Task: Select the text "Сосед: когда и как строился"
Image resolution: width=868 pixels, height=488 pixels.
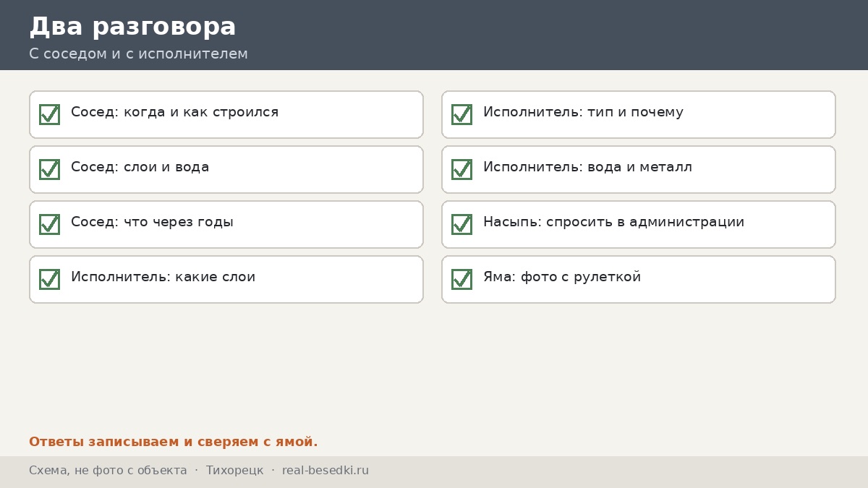Action: (174, 112)
